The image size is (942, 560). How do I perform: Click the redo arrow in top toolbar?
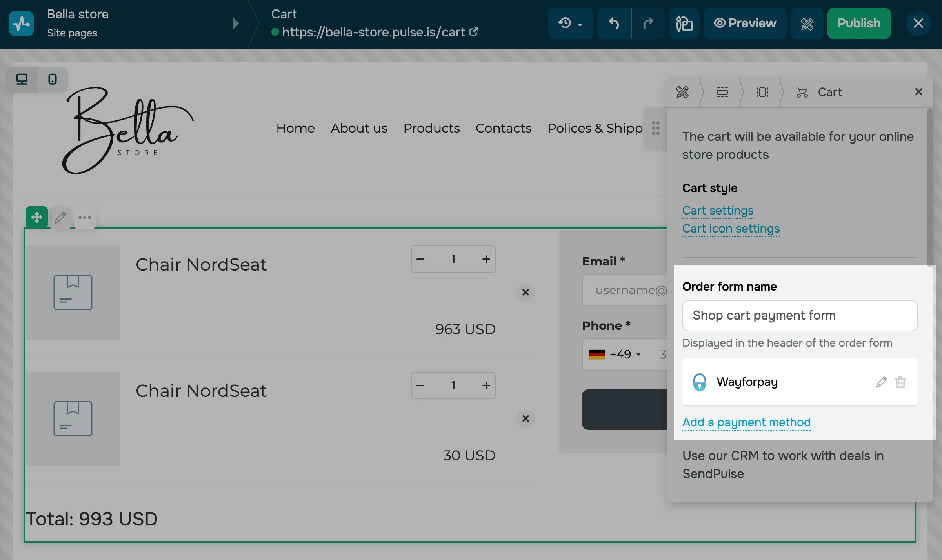(x=648, y=24)
